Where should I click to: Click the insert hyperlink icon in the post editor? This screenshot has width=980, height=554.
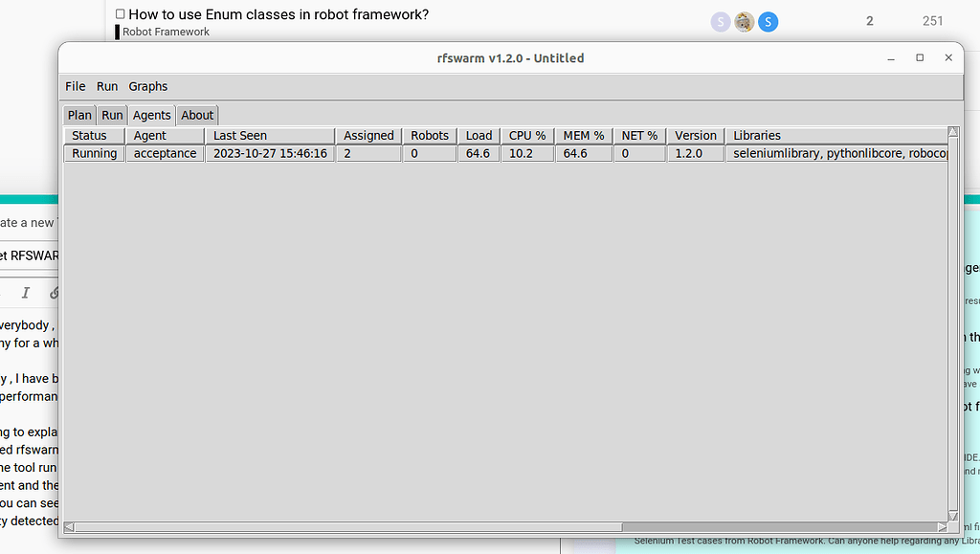pos(54,293)
